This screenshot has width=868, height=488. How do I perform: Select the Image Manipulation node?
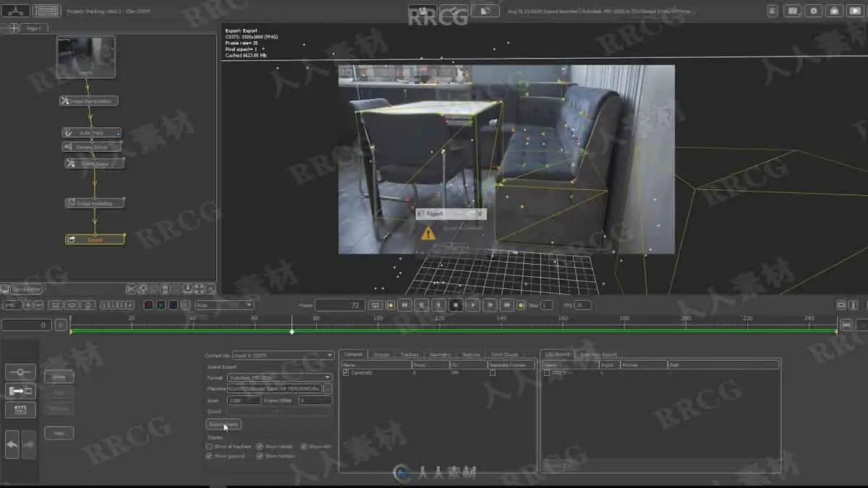[x=89, y=101]
